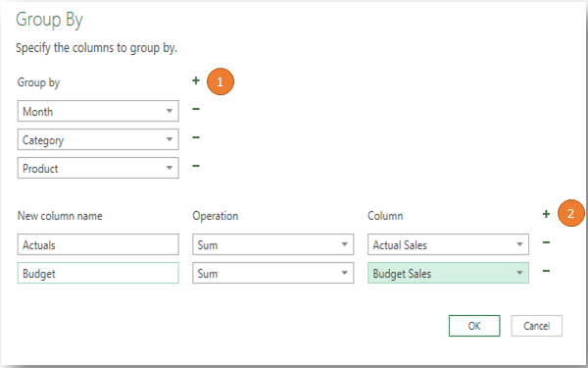Click the 'Group By' dialog title
This screenshot has width=588, height=368.
coord(49,20)
